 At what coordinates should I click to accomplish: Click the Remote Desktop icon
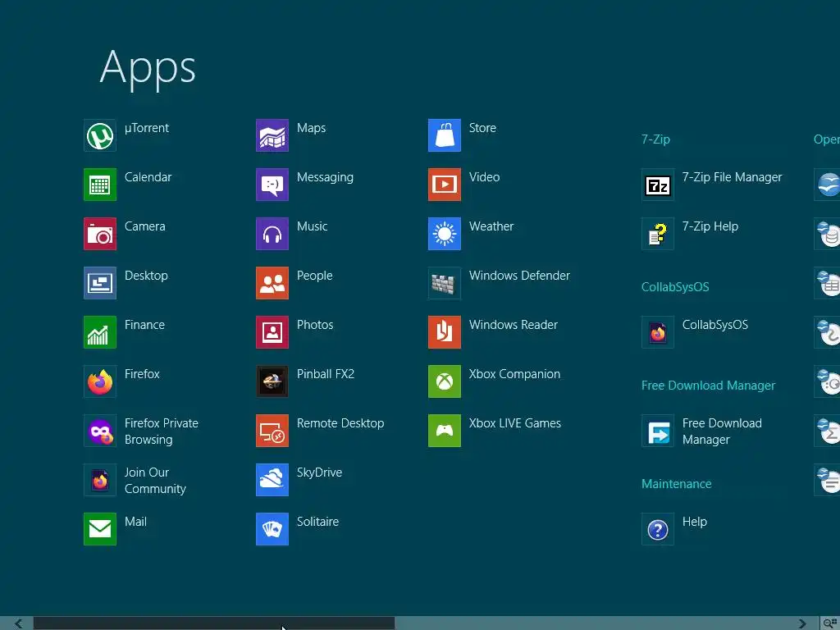[x=272, y=431]
